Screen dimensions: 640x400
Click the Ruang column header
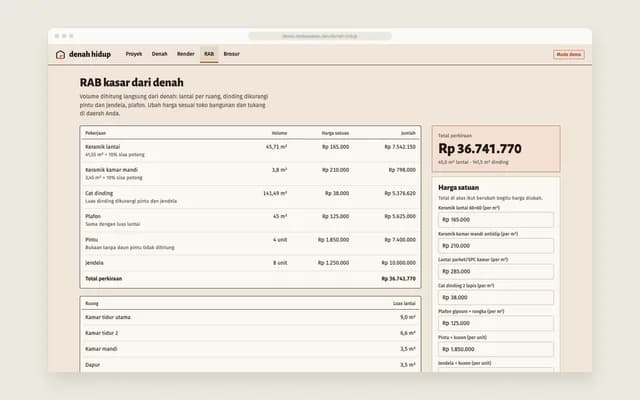(x=92, y=303)
